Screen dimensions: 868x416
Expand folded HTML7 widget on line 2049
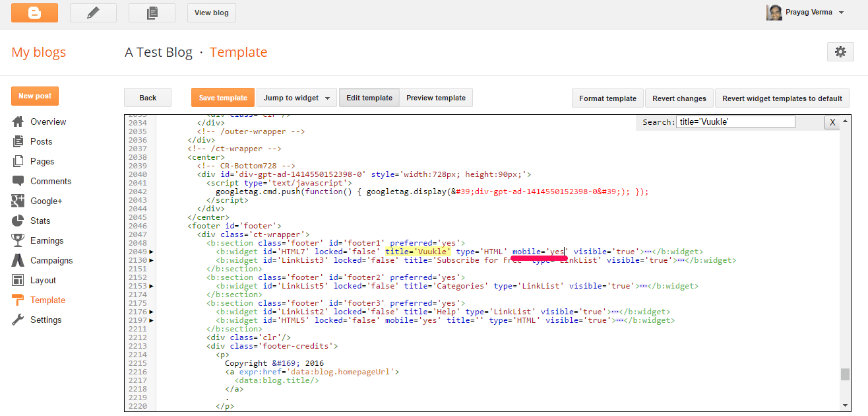pyautogui.click(x=151, y=252)
